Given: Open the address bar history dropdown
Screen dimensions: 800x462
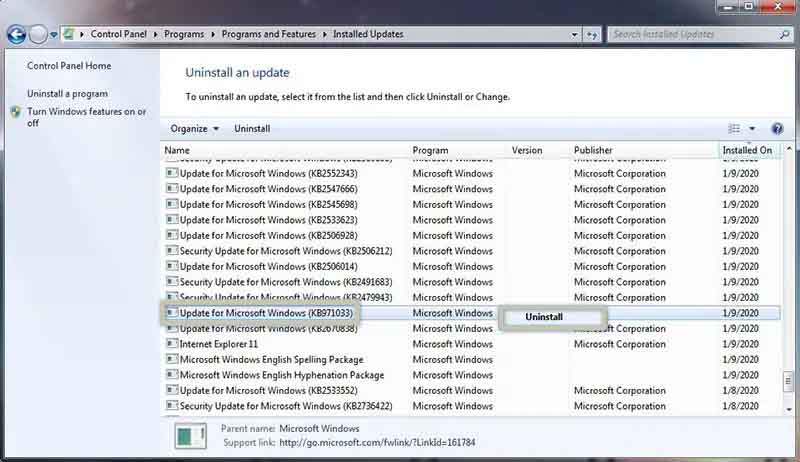Looking at the screenshot, I should point(574,35).
